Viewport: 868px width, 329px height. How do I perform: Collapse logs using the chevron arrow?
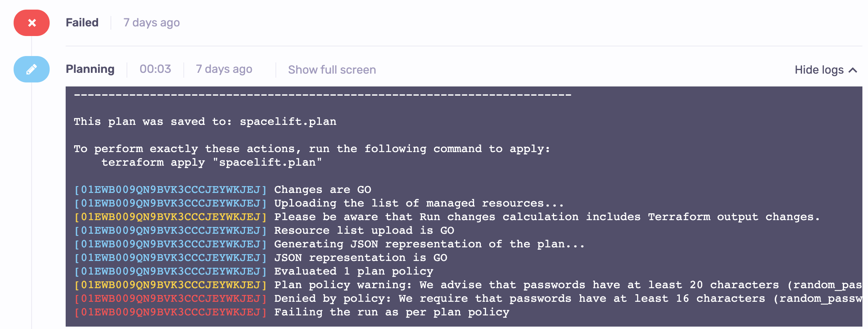tap(853, 70)
